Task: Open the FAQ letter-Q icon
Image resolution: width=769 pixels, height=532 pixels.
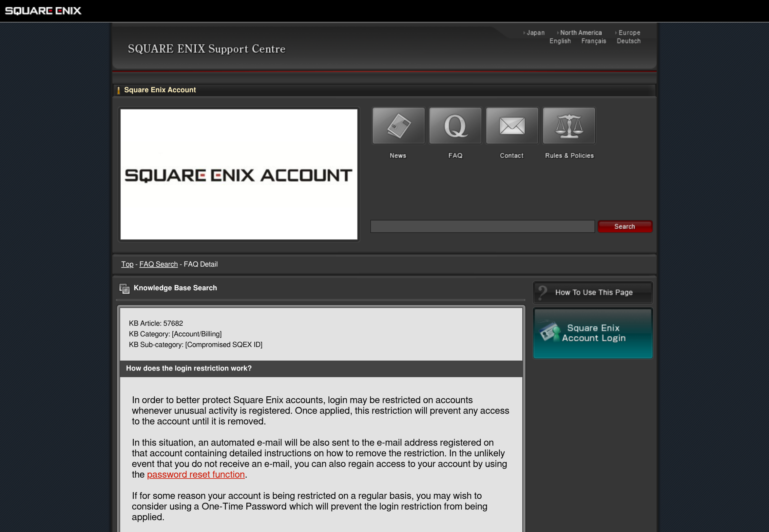Action: click(x=455, y=126)
